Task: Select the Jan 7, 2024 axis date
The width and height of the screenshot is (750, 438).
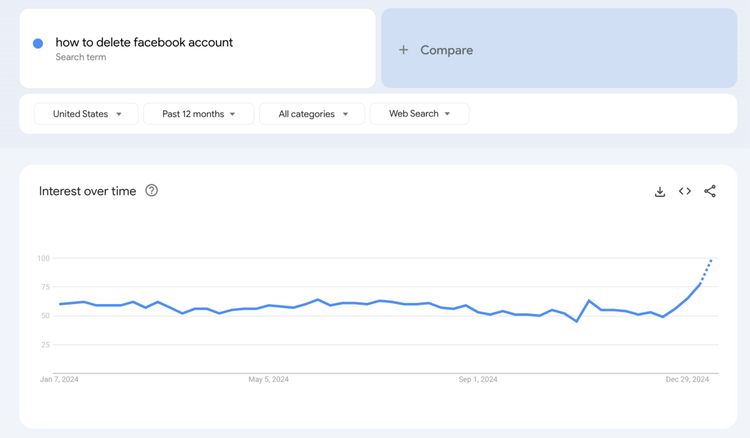Action: point(59,380)
